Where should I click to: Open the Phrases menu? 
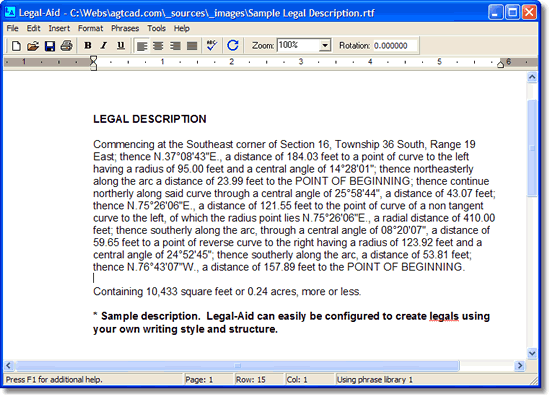click(x=125, y=28)
